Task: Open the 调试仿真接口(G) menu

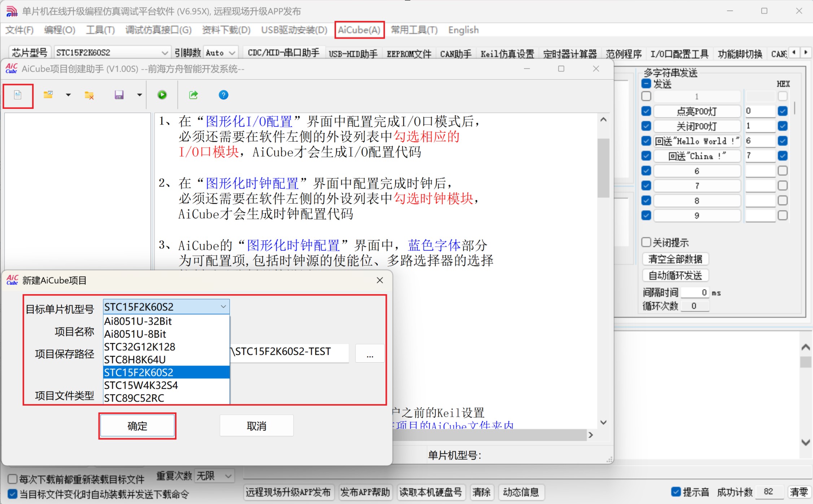Action: click(158, 30)
